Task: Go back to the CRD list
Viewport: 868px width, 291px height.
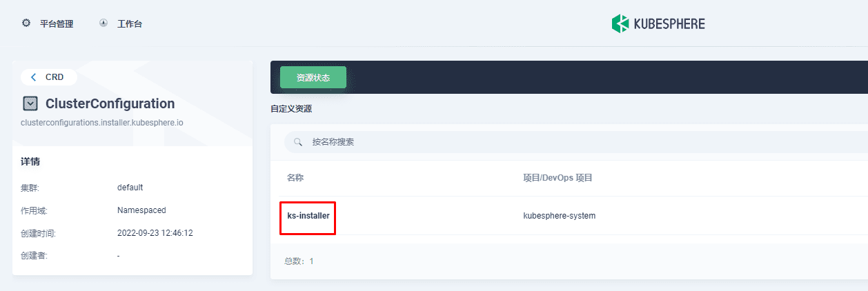Action: click(48, 77)
